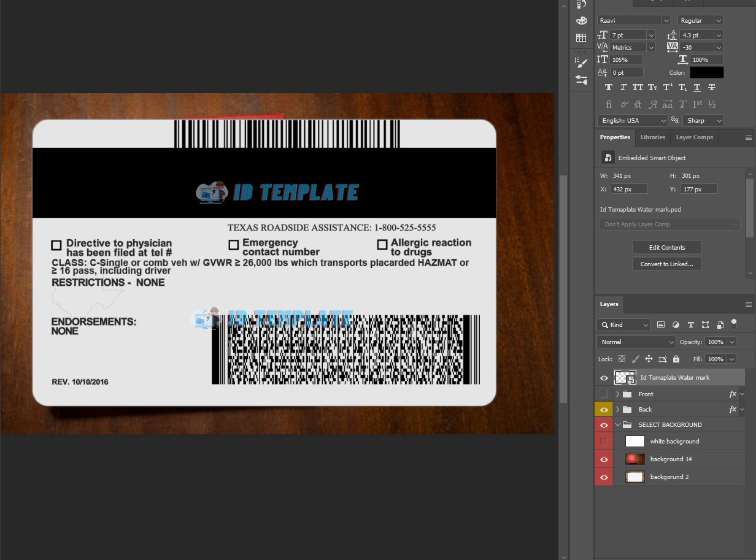Hide the backgorund 2 layer

pyautogui.click(x=604, y=477)
